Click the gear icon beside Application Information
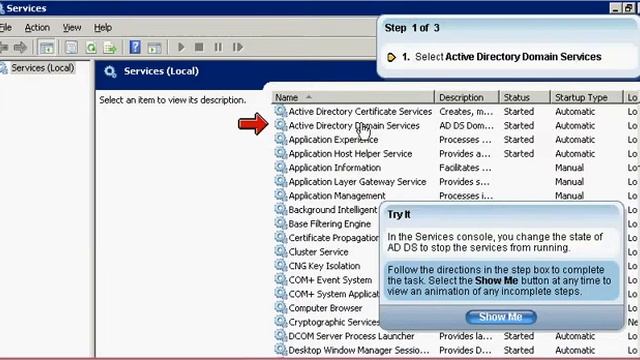Viewport: 640px width, 360px height. (x=280, y=167)
